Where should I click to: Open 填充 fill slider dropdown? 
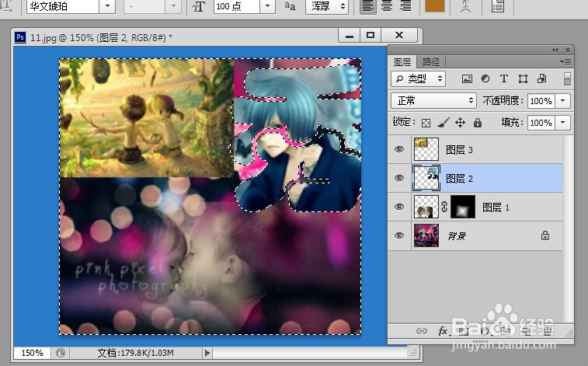(x=562, y=123)
